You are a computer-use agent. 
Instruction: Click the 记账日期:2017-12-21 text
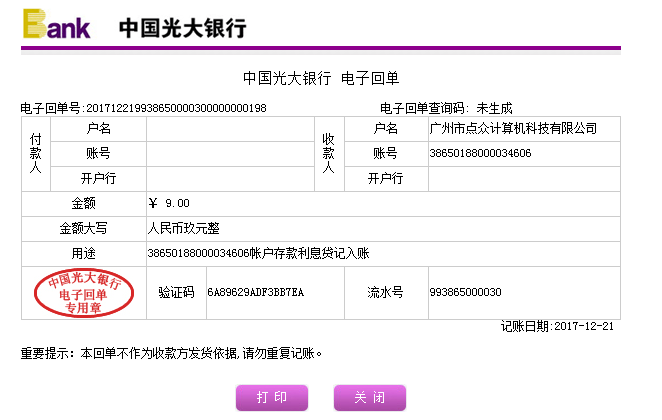(557, 326)
